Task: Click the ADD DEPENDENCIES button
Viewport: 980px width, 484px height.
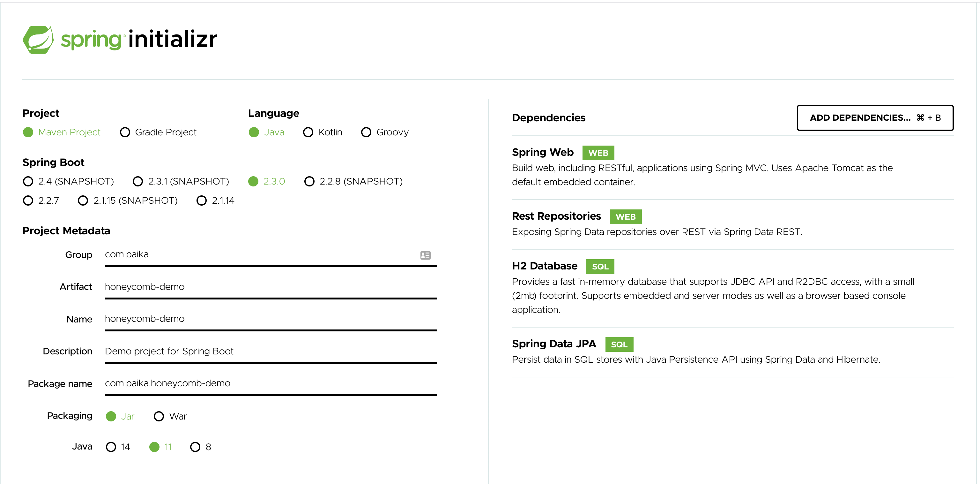Action: tap(875, 118)
